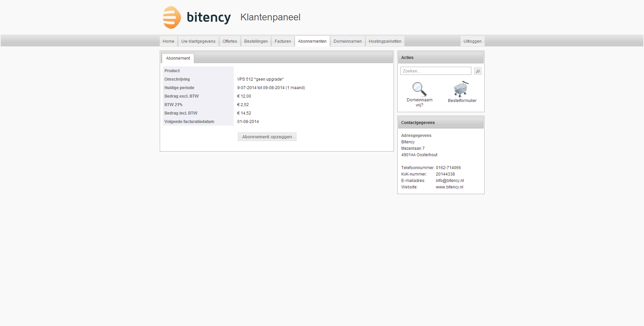The height and width of the screenshot is (326, 644).
Task: Navigate to Bestellingen
Action: click(x=256, y=41)
